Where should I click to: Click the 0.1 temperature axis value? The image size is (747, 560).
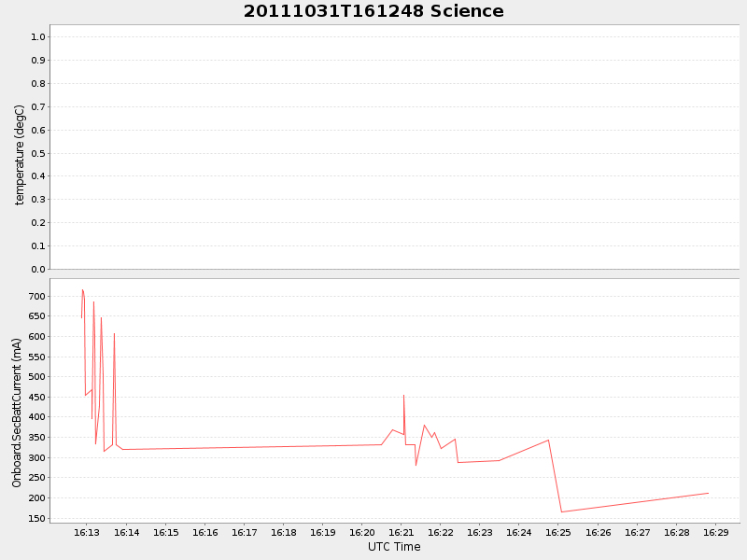[38, 246]
